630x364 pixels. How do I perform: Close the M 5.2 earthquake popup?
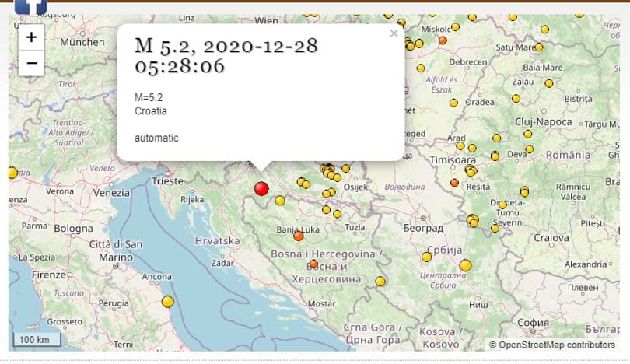[x=394, y=33]
